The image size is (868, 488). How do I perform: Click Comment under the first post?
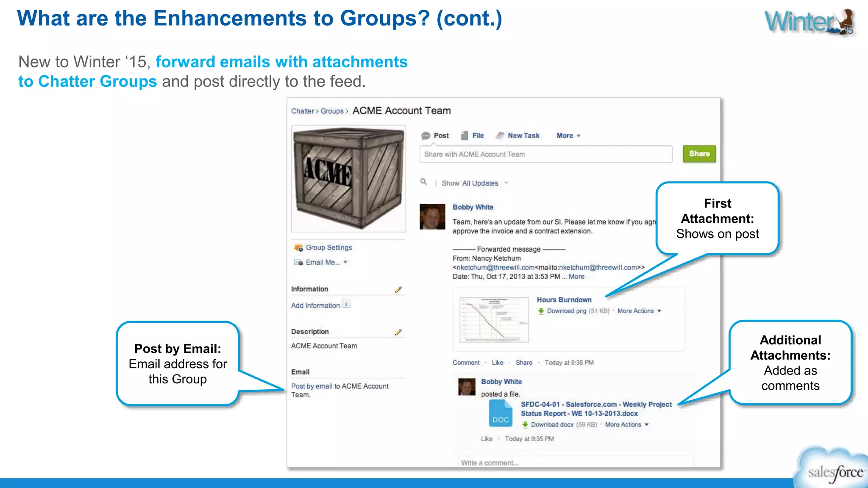coord(466,363)
